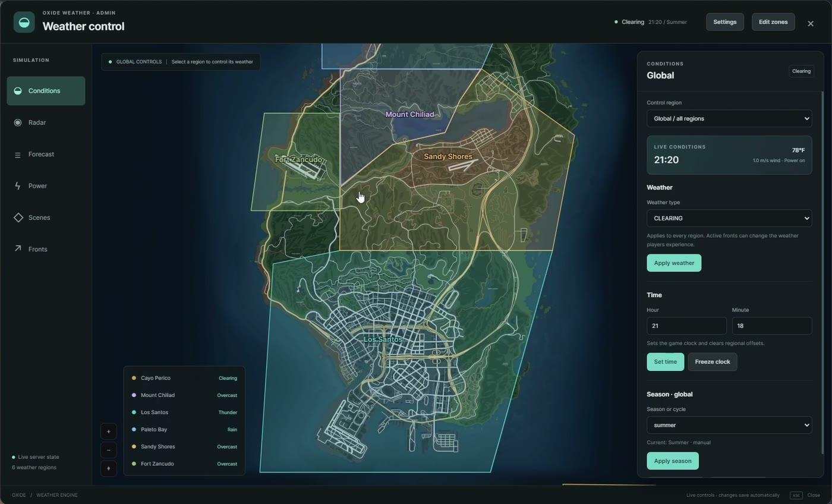Click the Sandy Shores legend color dot
The image size is (832, 504).
click(x=134, y=447)
